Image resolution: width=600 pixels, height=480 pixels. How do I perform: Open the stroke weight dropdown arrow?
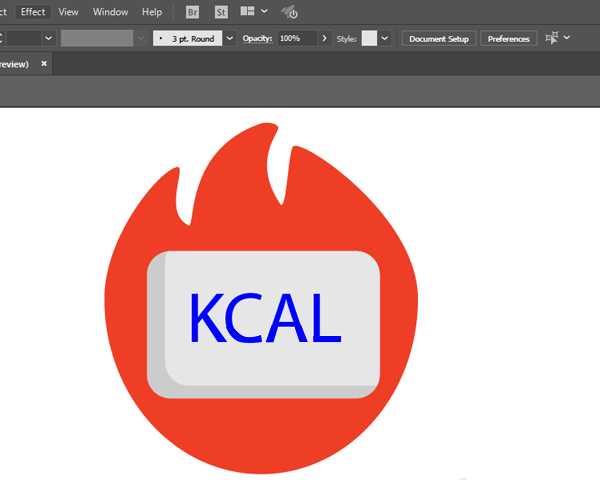point(48,38)
